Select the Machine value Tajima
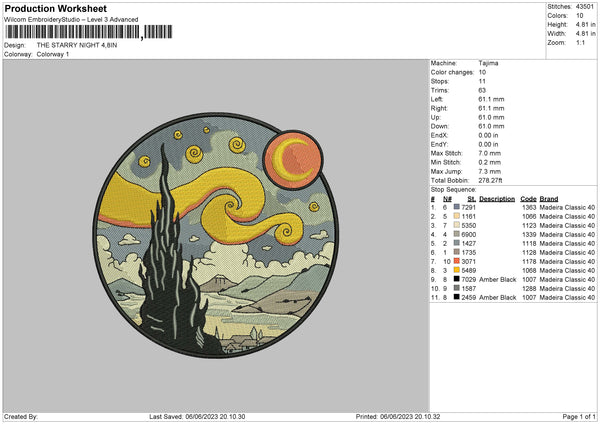The width and height of the screenshot is (600, 424). click(488, 63)
